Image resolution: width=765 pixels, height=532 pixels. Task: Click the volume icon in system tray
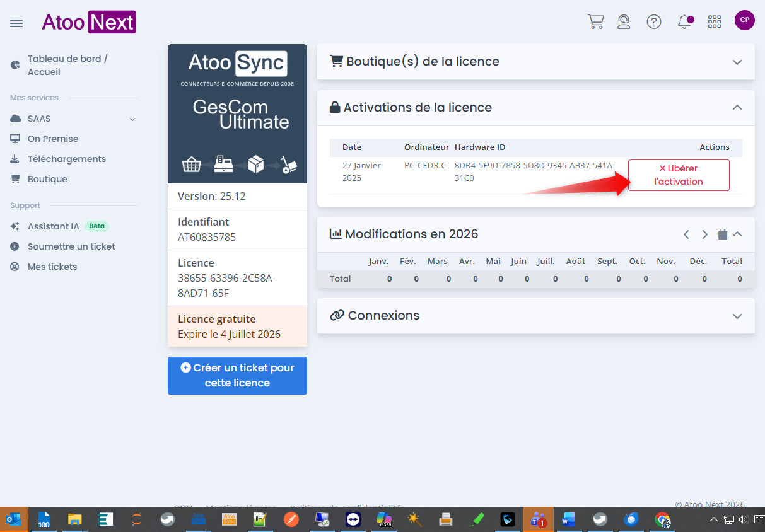pyautogui.click(x=743, y=520)
